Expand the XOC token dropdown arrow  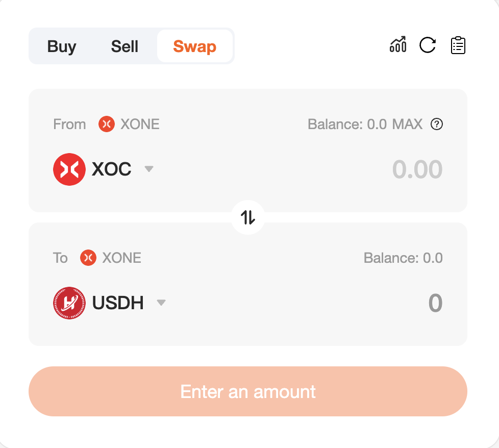(149, 168)
